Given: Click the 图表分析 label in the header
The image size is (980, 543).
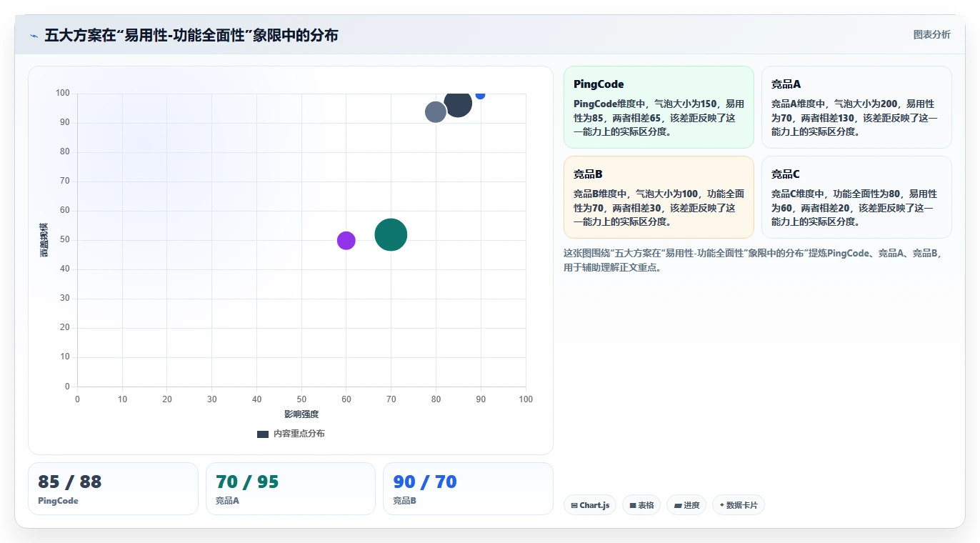Looking at the screenshot, I should click(x=931, y=34).
